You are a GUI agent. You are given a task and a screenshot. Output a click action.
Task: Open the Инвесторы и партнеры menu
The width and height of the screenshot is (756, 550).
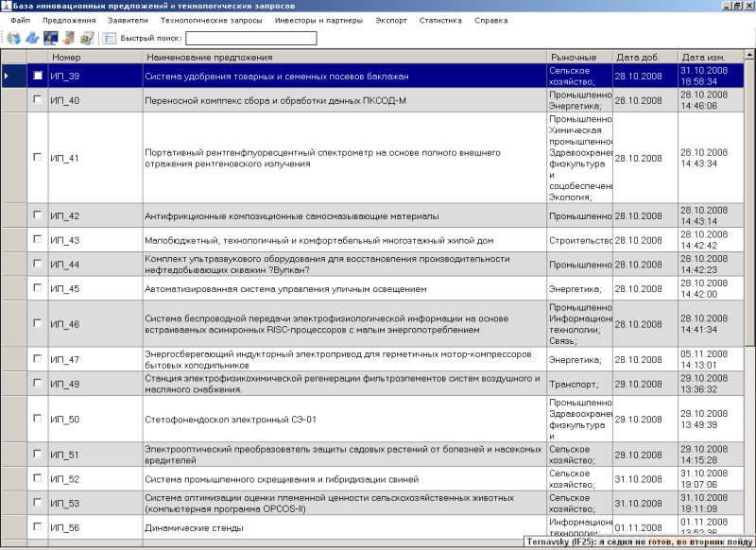point(318,20)
